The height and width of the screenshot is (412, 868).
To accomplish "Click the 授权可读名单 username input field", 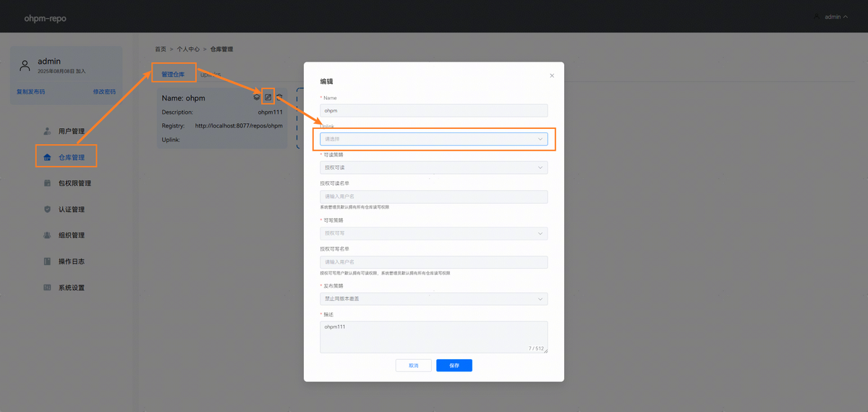I will 433,197.
